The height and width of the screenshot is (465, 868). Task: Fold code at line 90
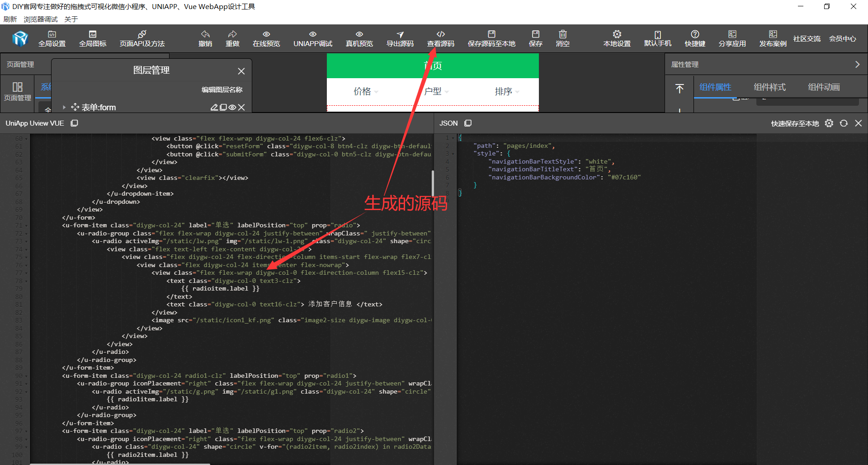tap(26, 376)
